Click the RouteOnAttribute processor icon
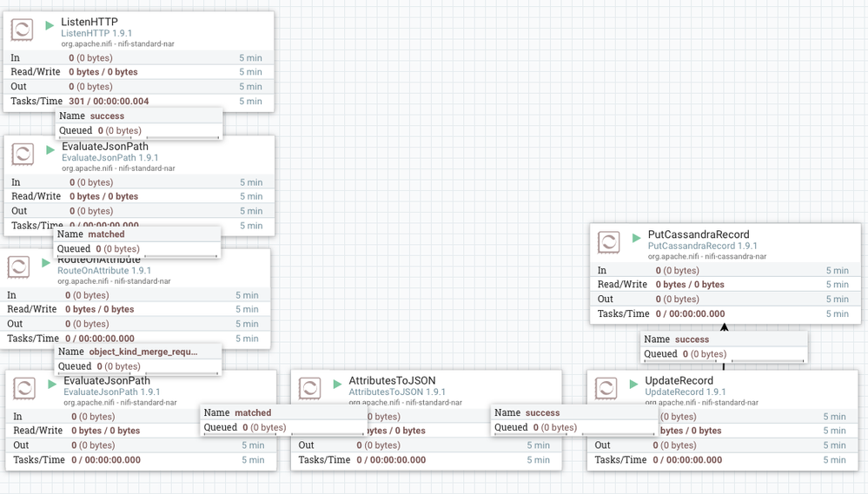This screenshot has height=494, width=868. pos(19,267)
